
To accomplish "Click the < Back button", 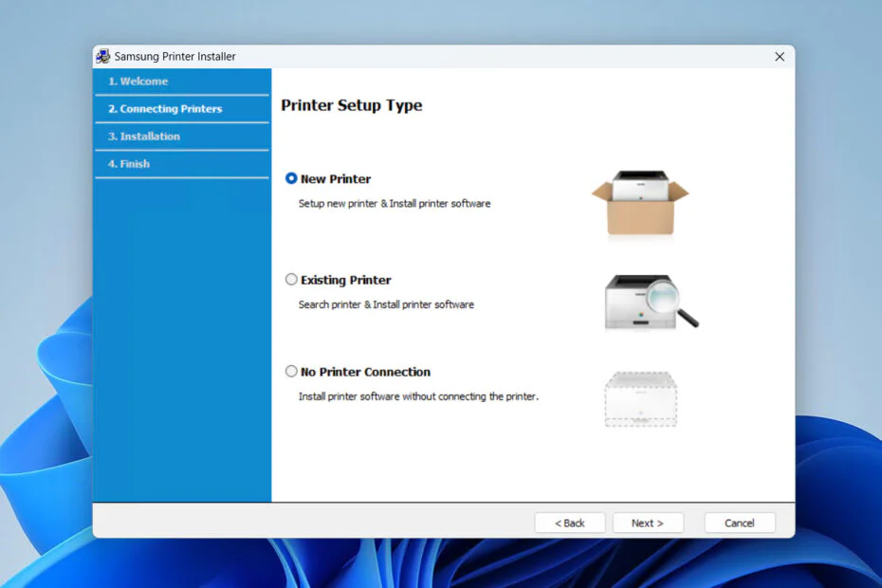I will click(x=570, y=523).
